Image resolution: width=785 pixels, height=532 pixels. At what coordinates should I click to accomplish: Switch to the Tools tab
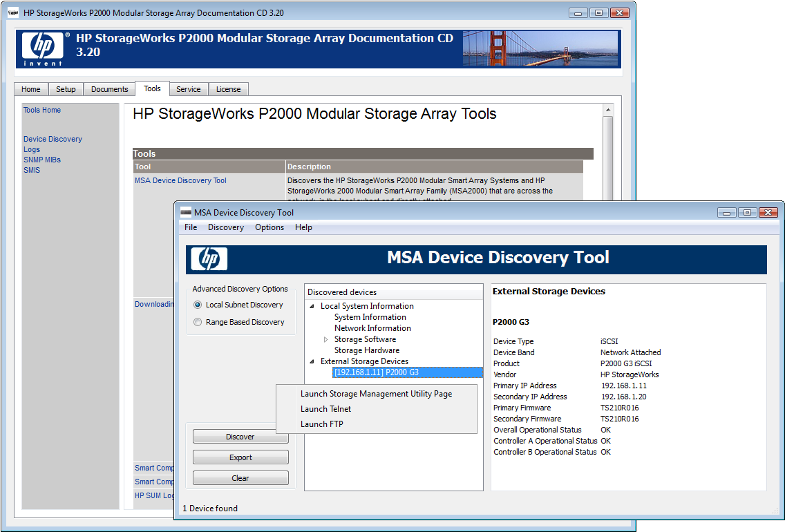(x=152, y=88)
